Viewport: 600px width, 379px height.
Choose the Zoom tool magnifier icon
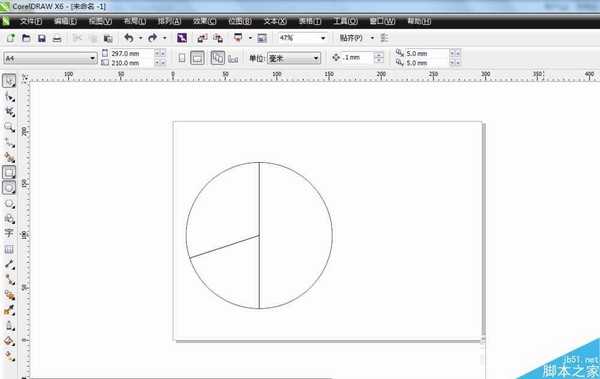coord(9,127)
